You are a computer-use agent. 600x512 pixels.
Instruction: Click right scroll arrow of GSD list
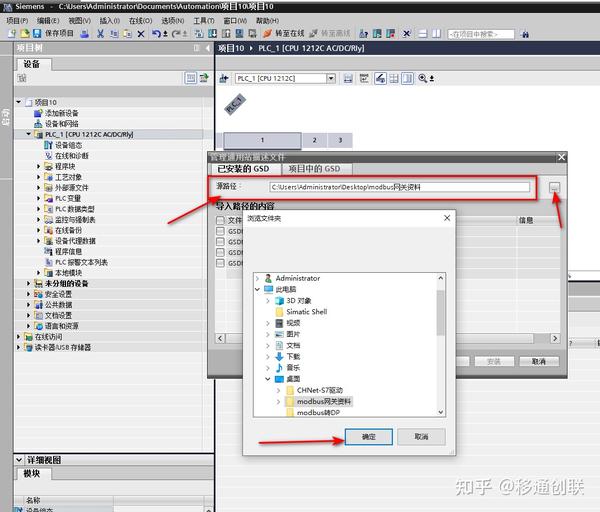555,338
